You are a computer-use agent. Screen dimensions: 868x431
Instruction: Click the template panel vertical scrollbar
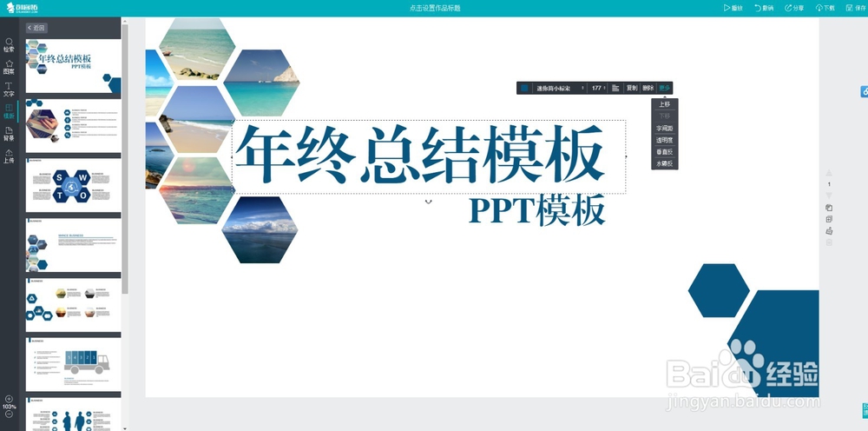tap(125, 158)
